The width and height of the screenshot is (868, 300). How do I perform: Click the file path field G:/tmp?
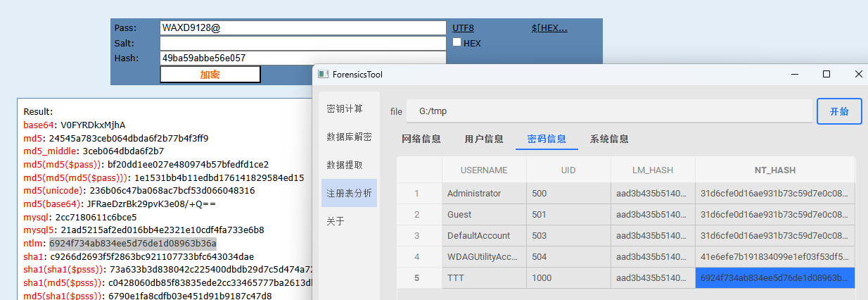click(x=608, y=111)
